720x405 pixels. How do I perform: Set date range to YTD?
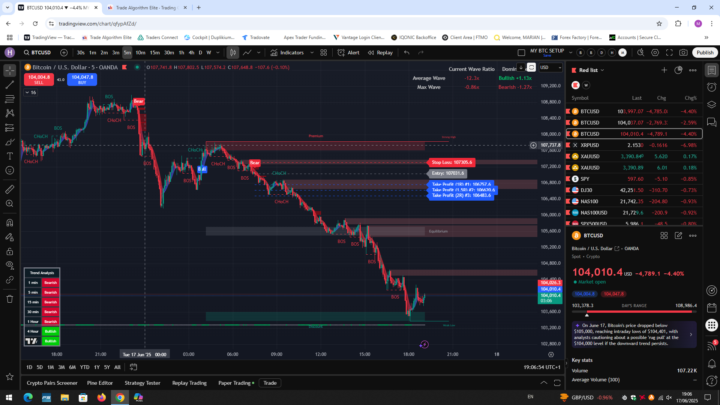tap(84, 367)
